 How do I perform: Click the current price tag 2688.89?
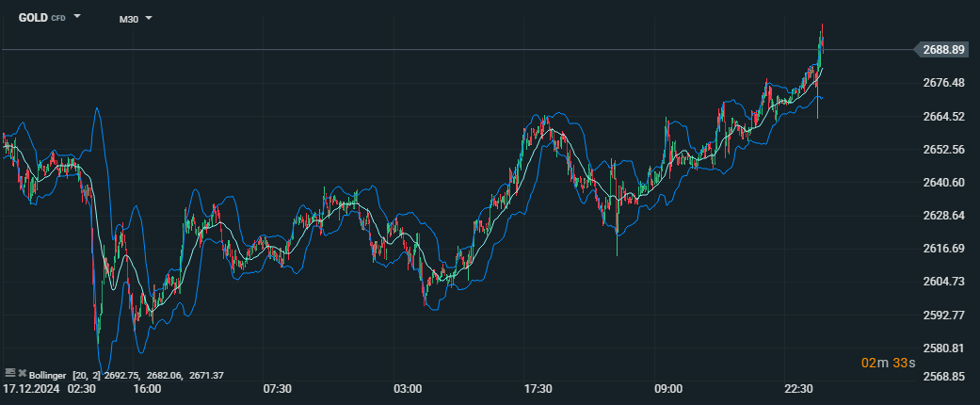(x=945, y=49)
